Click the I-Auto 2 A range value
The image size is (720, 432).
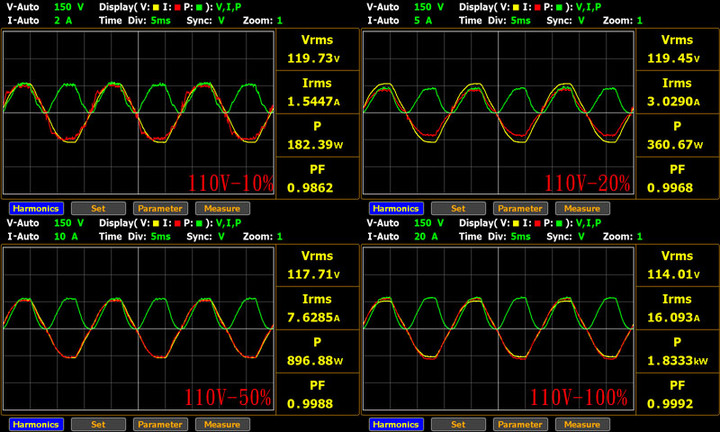(x=63, y=21)
